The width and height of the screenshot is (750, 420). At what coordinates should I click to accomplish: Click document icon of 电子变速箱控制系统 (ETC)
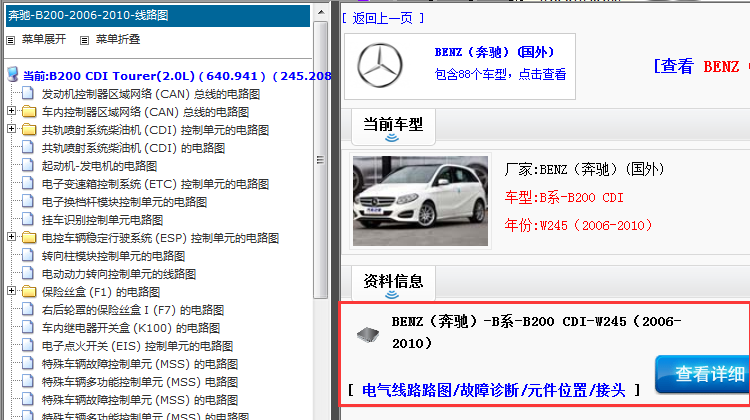28,183
